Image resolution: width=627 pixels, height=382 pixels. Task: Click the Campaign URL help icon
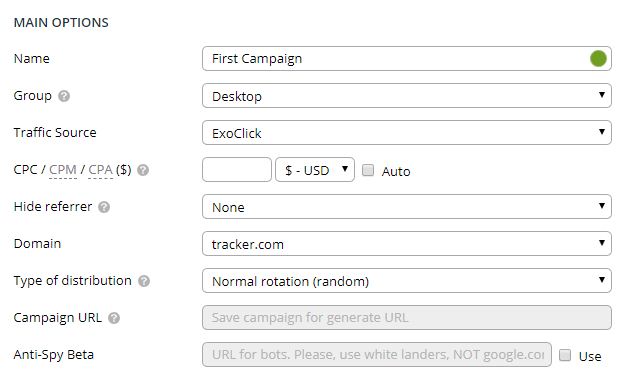tap(114, 318)
